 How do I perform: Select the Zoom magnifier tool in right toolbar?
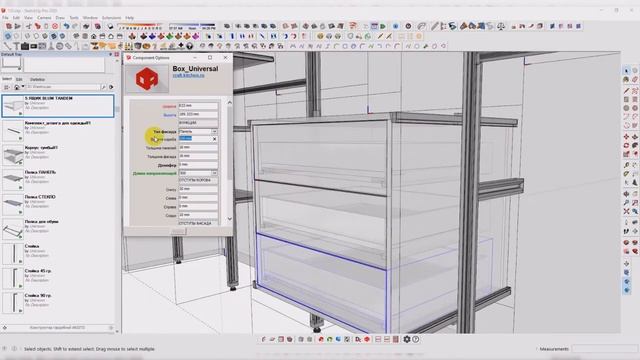coord(627,202)
